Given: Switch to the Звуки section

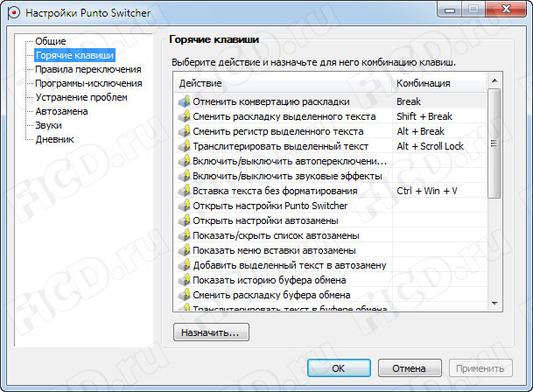Looking at the screenshot, I should (x=49, y=125).
